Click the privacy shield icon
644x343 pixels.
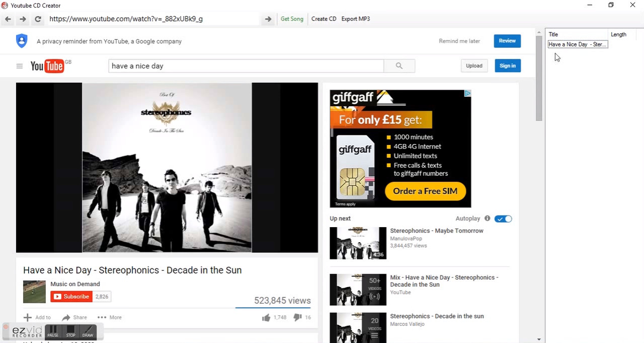click(x=22, y=41)
